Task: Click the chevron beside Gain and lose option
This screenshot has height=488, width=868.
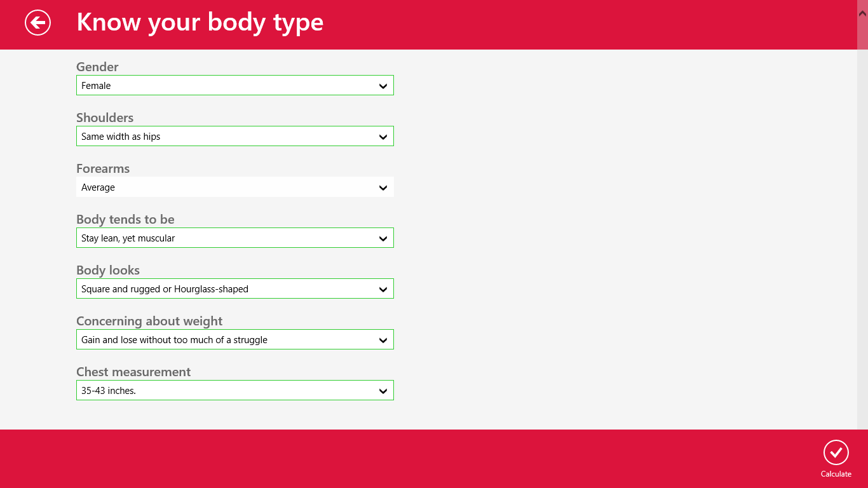Action: pos(383,340)
